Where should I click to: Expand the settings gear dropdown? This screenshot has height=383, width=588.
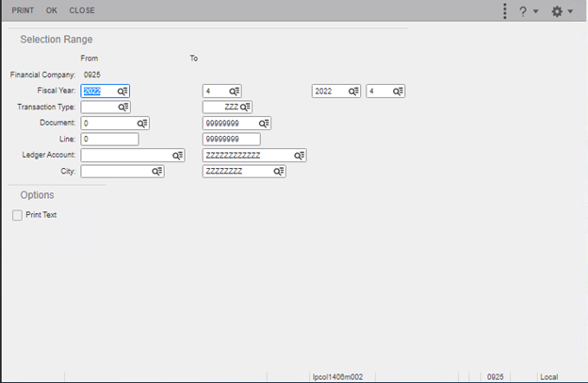point(562,10)
